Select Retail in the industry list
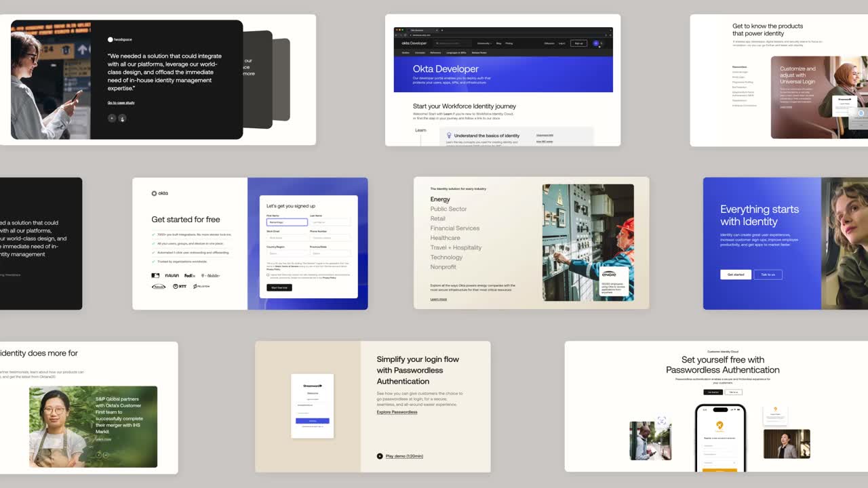Viewport: 868px width, 488px height. (x=438, y=218)
